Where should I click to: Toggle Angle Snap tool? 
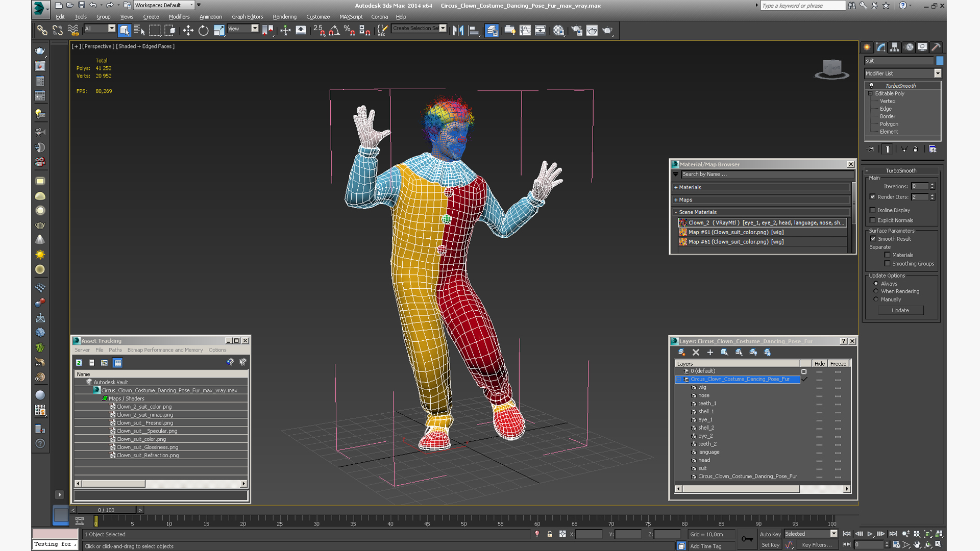click(334, 31)
